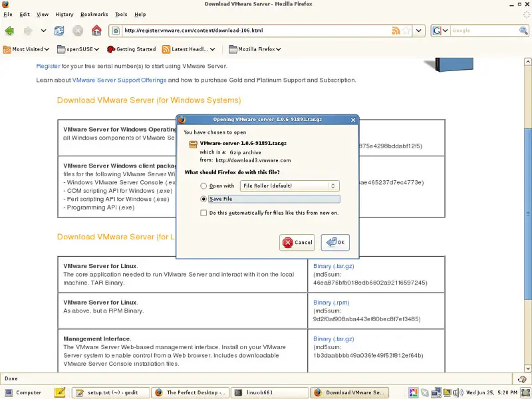The image size is (532, 399).
Task: Click the grey X tray icon
Action: 424,392
